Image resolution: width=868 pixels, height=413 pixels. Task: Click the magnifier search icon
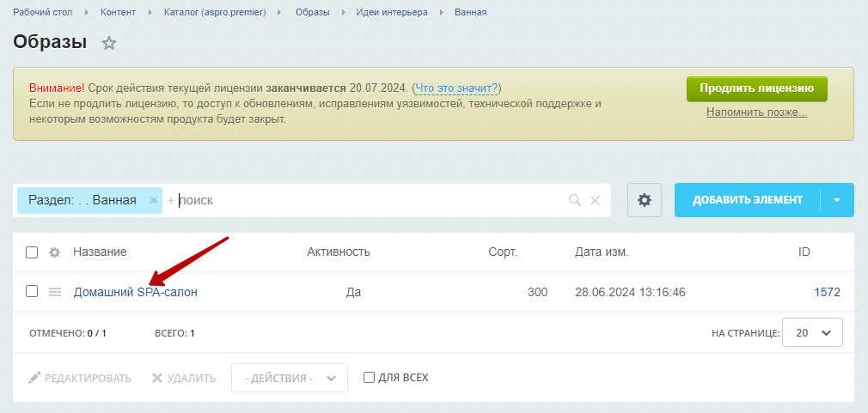pyautogui.click(x=575, y=200)
